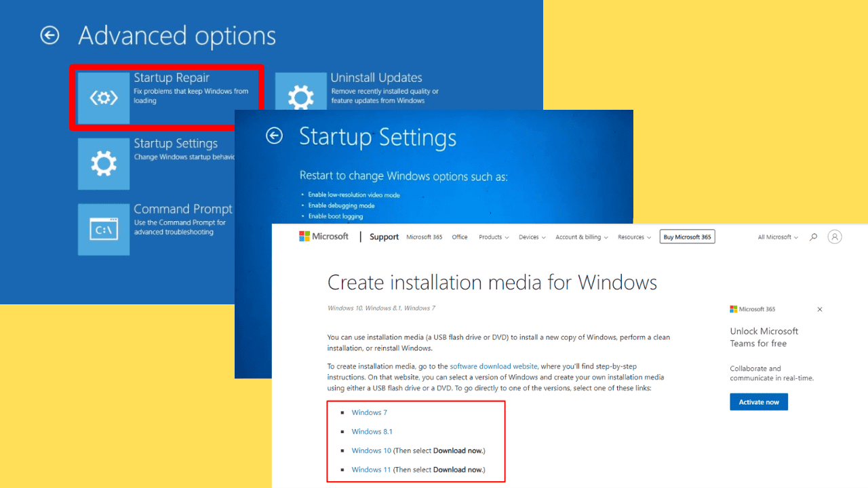The height and width of the screenshot is (488, 868).
Task: Click the "Windows 10, Windows 8.1, Windows 7" subtitle
Action: point(381,308)
